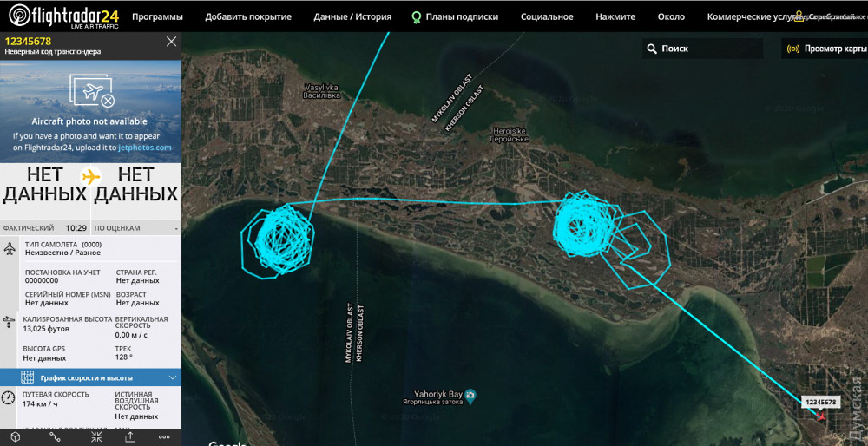Close the 12345678 flight details panel
This screenshot has height=446, width=868.
pos(171,42)
